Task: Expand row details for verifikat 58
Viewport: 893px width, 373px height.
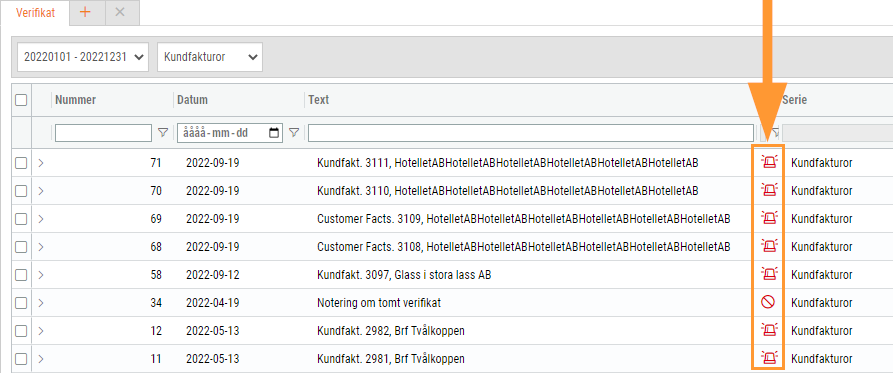Action: 40,275
